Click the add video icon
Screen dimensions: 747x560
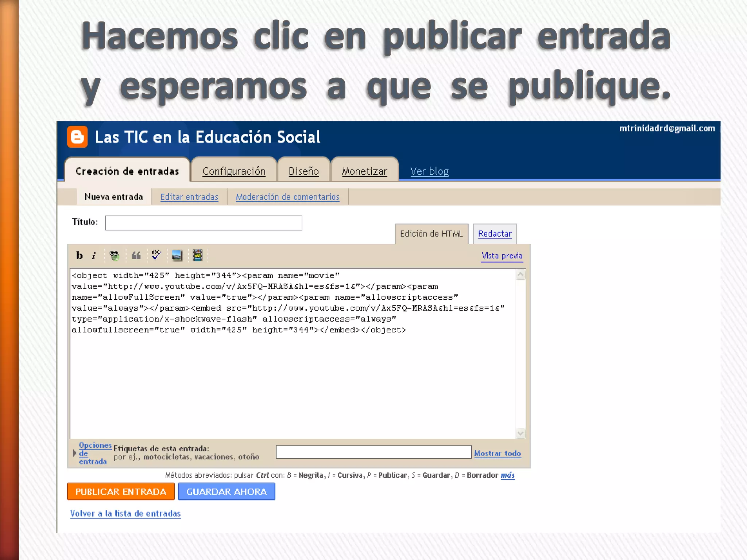(x=197, y=256)
